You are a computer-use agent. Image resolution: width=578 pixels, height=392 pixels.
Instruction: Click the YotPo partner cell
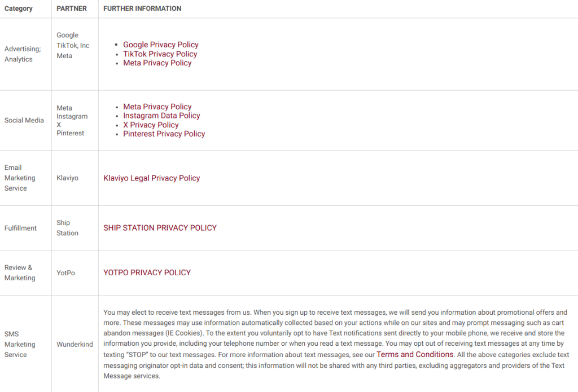point(65,272)
